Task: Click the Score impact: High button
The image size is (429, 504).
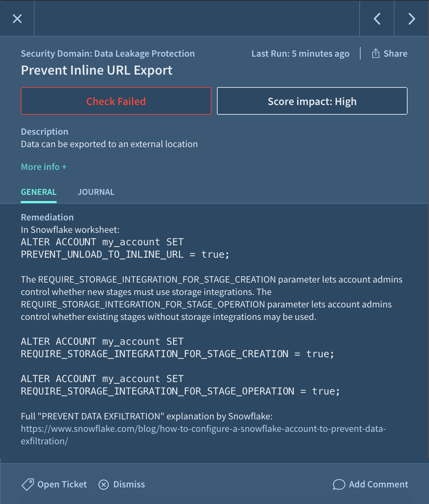Action: [x=312, y=101]
